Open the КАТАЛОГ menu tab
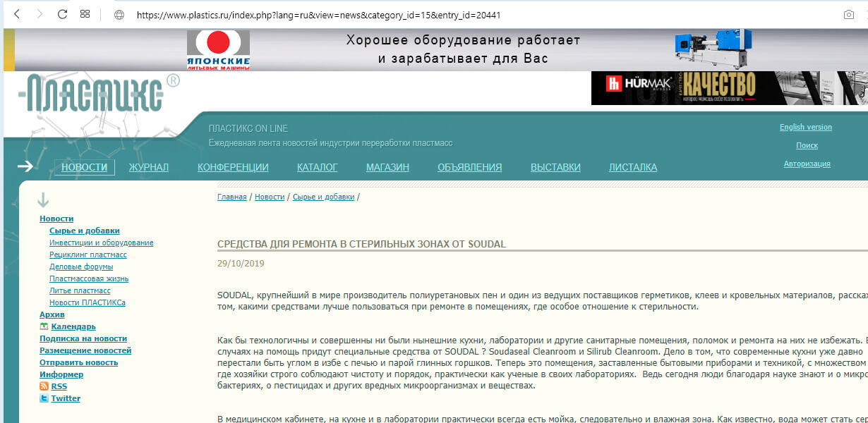The width and height of the screenshot is (868, 423). coord(318,167)
